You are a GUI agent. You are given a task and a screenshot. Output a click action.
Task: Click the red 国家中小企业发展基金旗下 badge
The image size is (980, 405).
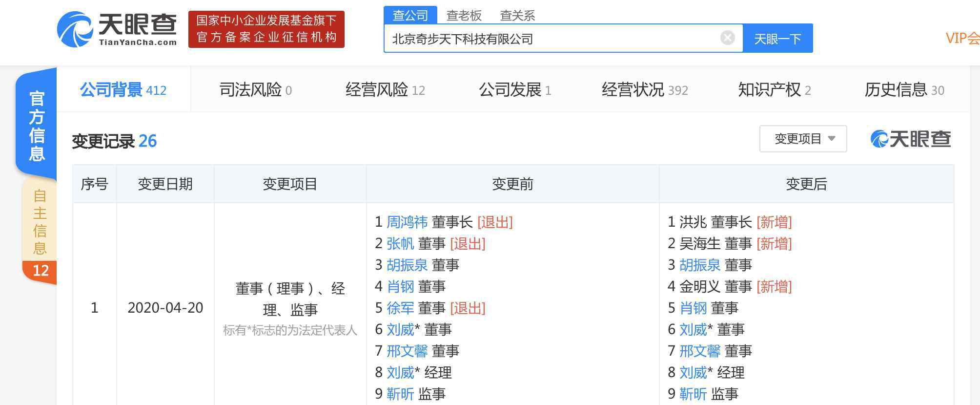[266, 29]
